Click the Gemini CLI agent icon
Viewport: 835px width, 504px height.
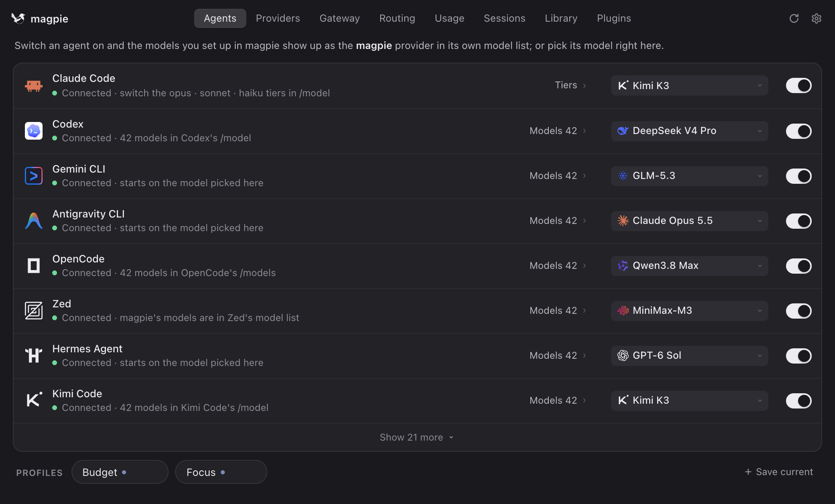point(34,176)
